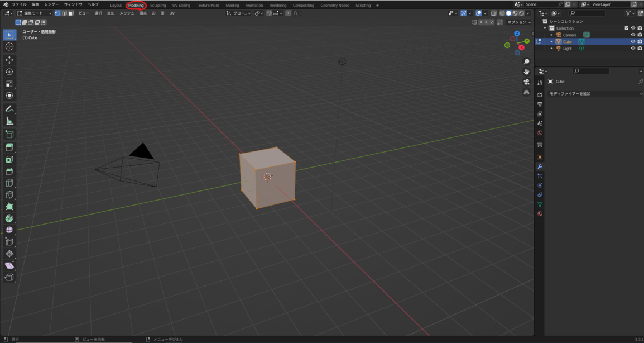Select the Edge Slide tool

[x=9, y=242]
